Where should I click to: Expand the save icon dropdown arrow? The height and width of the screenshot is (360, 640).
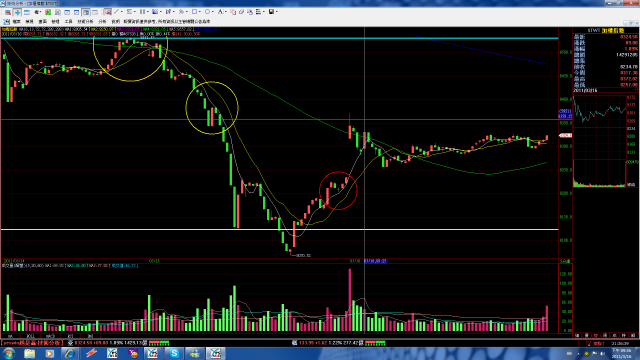coord(277,12)
